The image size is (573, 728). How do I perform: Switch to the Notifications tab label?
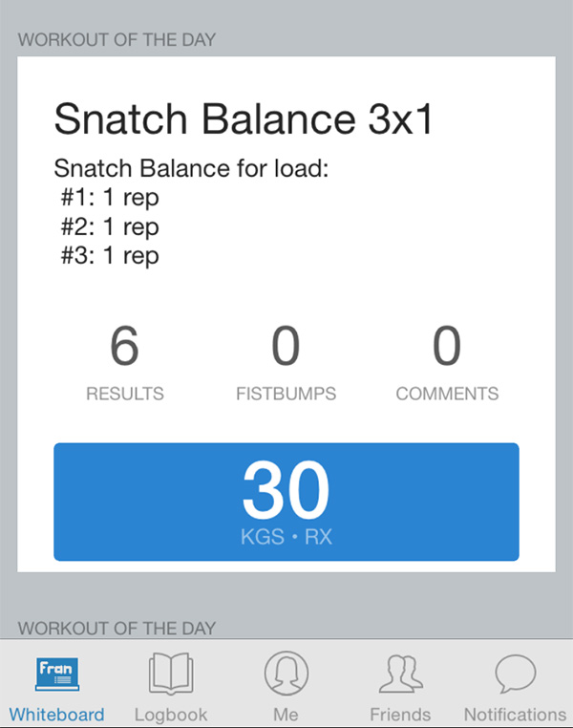pyautogui.click(x=515, y=714)
